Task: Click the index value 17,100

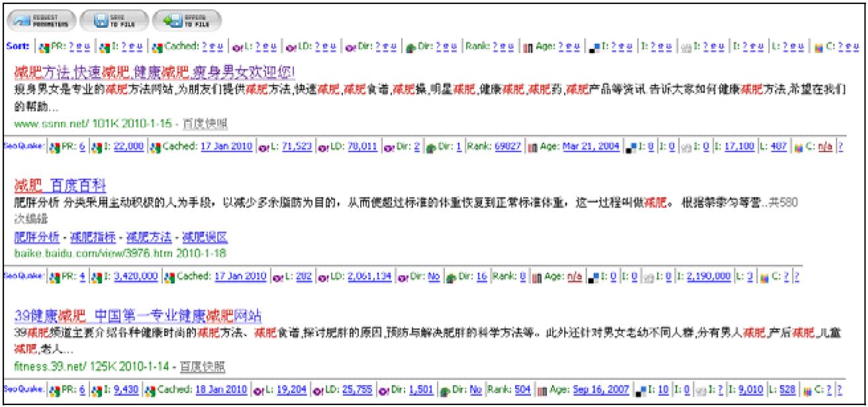Action: click(x=740, y=147)
